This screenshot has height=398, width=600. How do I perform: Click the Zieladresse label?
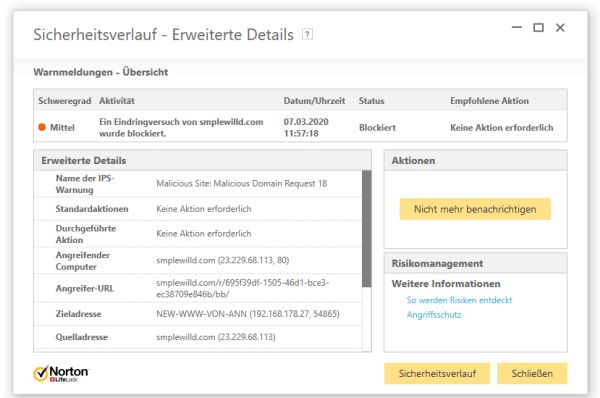[78, 314]
